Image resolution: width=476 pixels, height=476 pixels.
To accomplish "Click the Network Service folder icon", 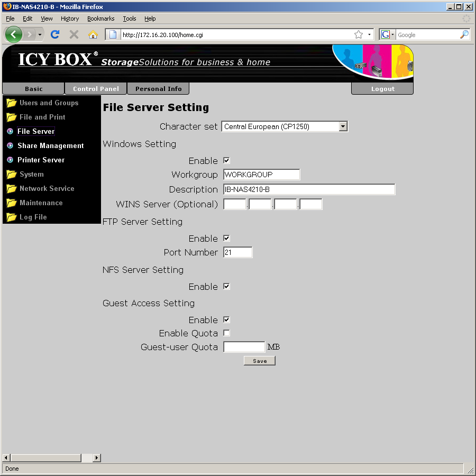I will point(11,188).
